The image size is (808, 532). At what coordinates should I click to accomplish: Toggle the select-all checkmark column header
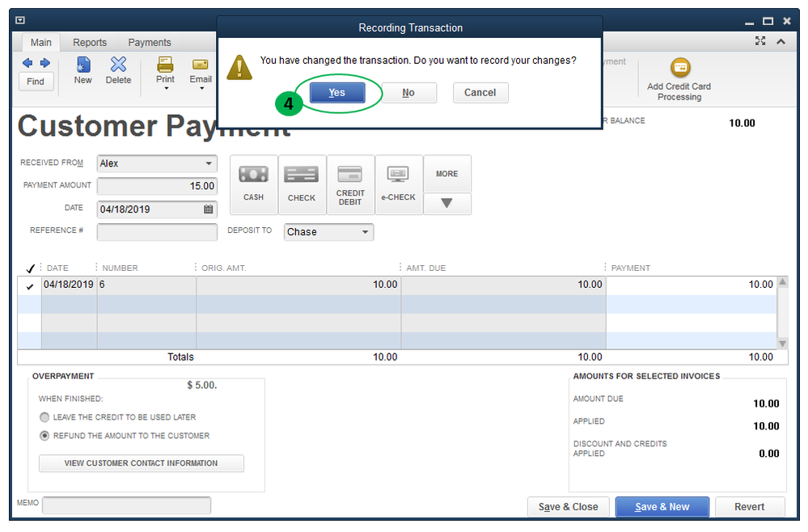point(31,268)
